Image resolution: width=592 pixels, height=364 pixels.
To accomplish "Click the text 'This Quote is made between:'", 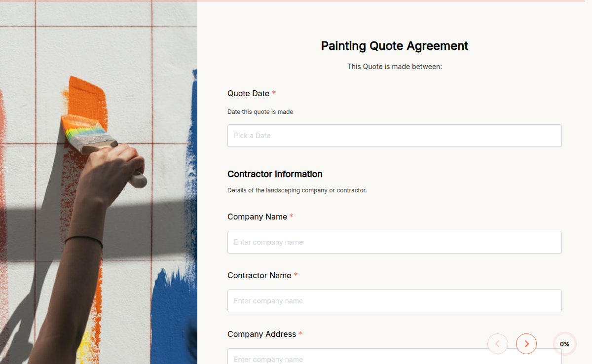I will point(395,66).
